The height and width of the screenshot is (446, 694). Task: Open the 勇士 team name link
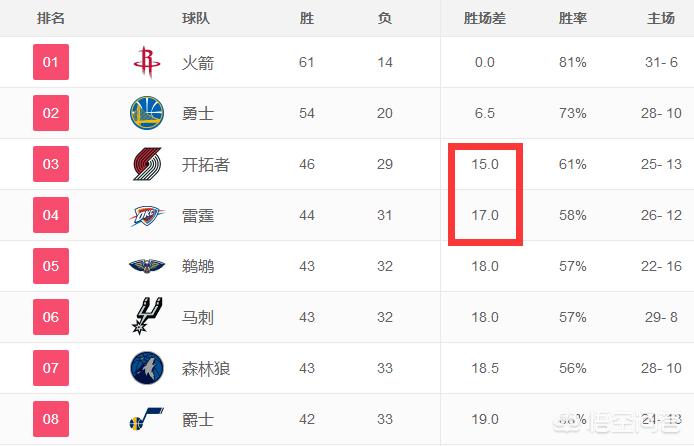(198, 114)
